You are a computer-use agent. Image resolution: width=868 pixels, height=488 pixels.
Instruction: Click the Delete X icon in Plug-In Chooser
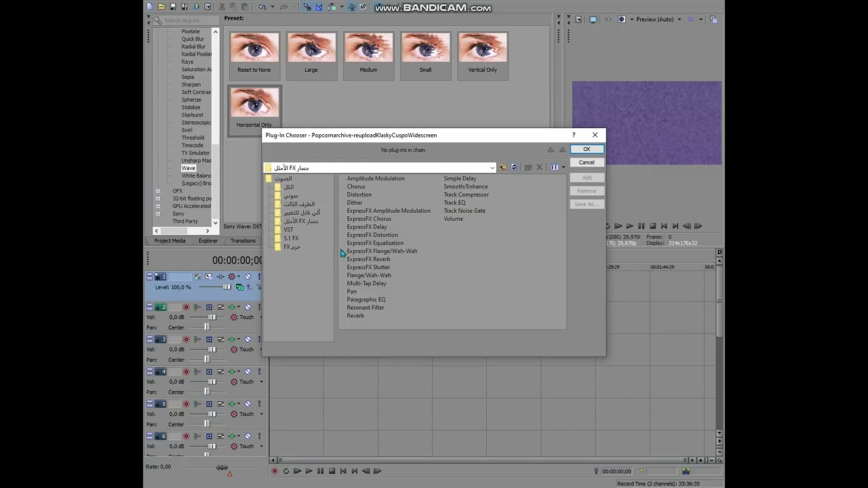pyautogui.click(x=540, y=167)
